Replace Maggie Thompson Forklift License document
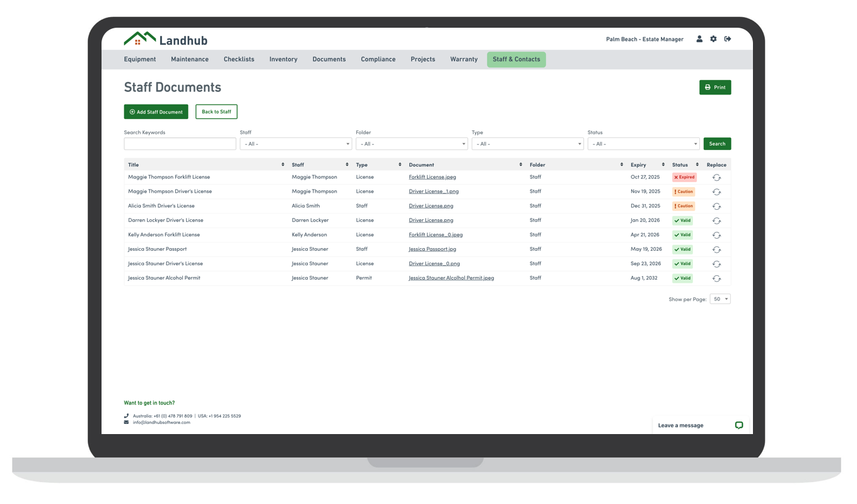 tap(716, 178)
